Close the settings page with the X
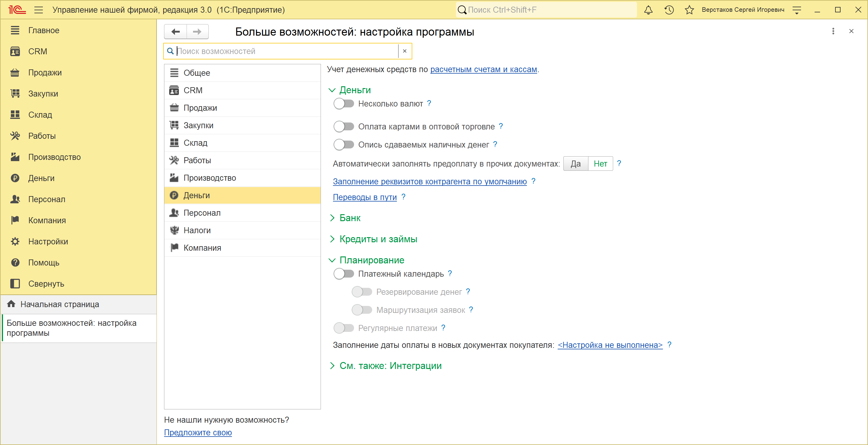 (x=851, y=31)
